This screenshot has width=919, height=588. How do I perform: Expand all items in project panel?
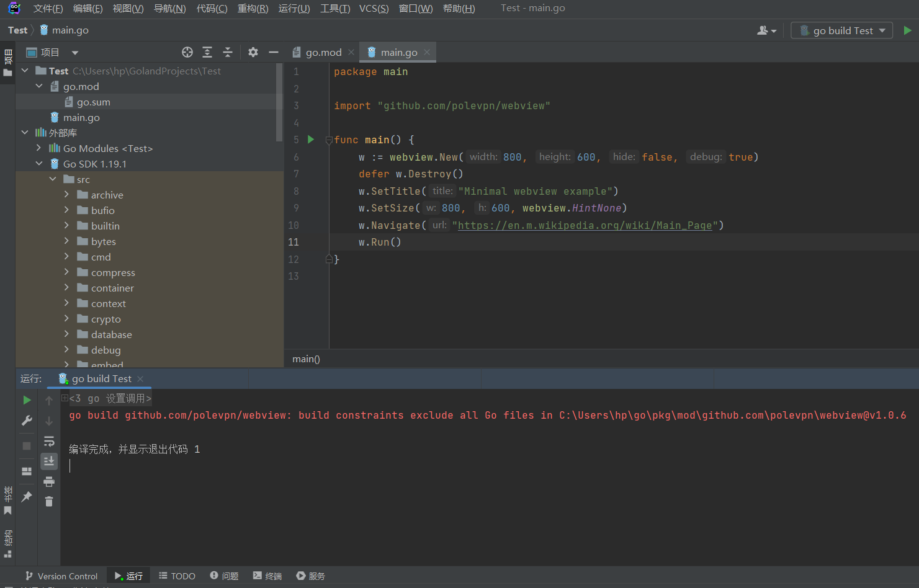(207, 52)
